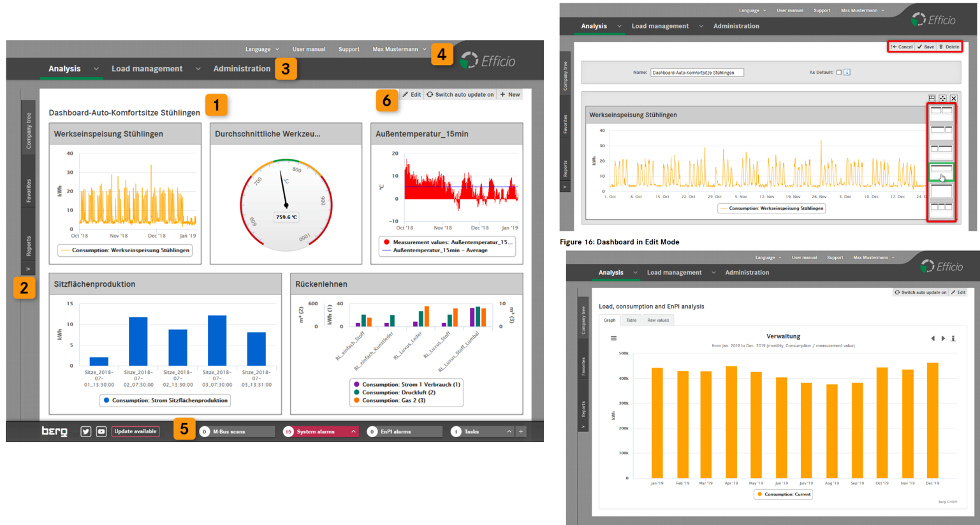Open the Twitter icon in the footer
This screenshot has width=980, height=525.
(85, 431)
